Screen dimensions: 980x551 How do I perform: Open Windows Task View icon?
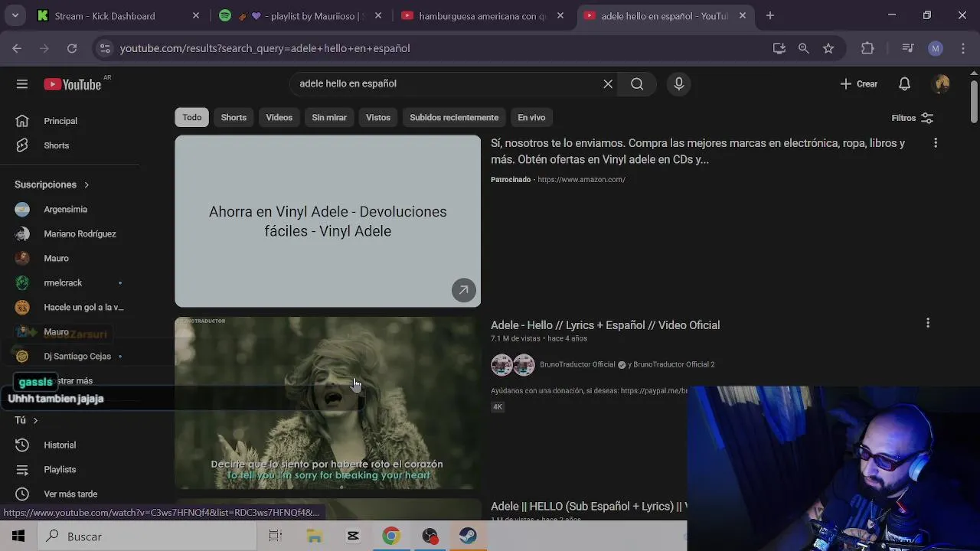click(x=275, y=536)
